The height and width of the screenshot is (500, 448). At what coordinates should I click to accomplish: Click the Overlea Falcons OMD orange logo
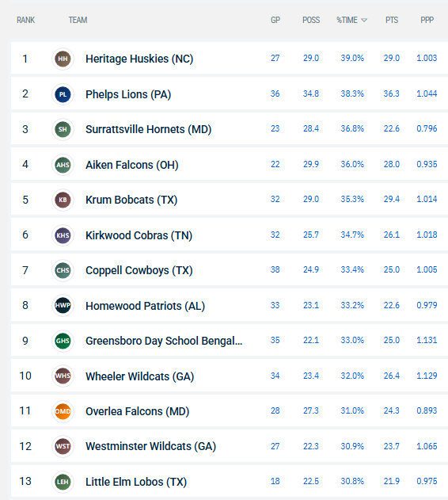tap(63, 411)
